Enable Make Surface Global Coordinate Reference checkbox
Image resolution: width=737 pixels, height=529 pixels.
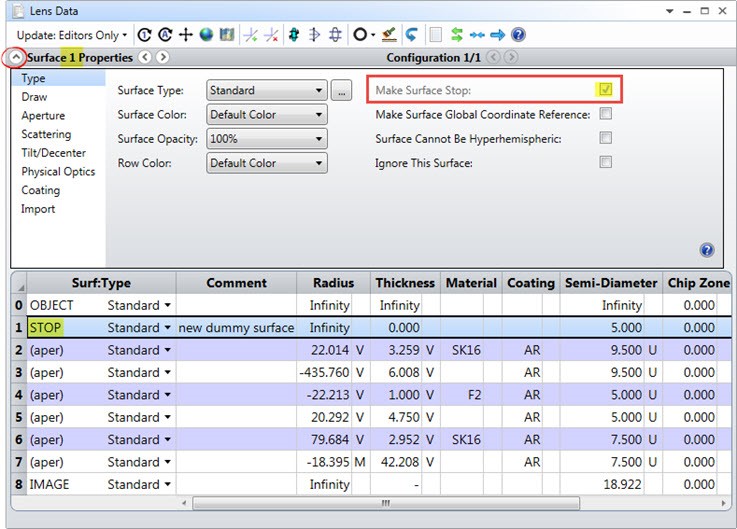[x=605, y=114]
